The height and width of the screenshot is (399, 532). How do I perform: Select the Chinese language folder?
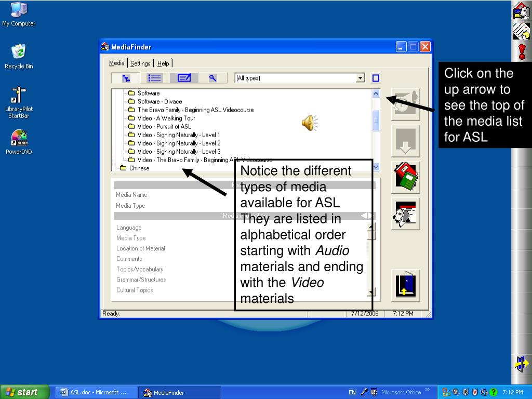pos(135,168)
